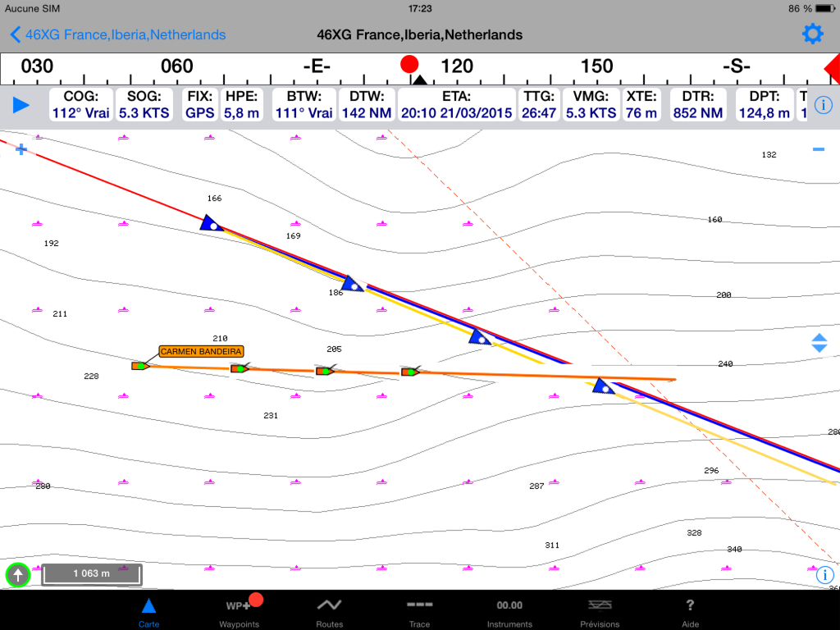Image resolution: width=840 pixels, height=630 pixels.
Task: Tap the SOG 5.3 KTS data field
Action: pos(144,104)
